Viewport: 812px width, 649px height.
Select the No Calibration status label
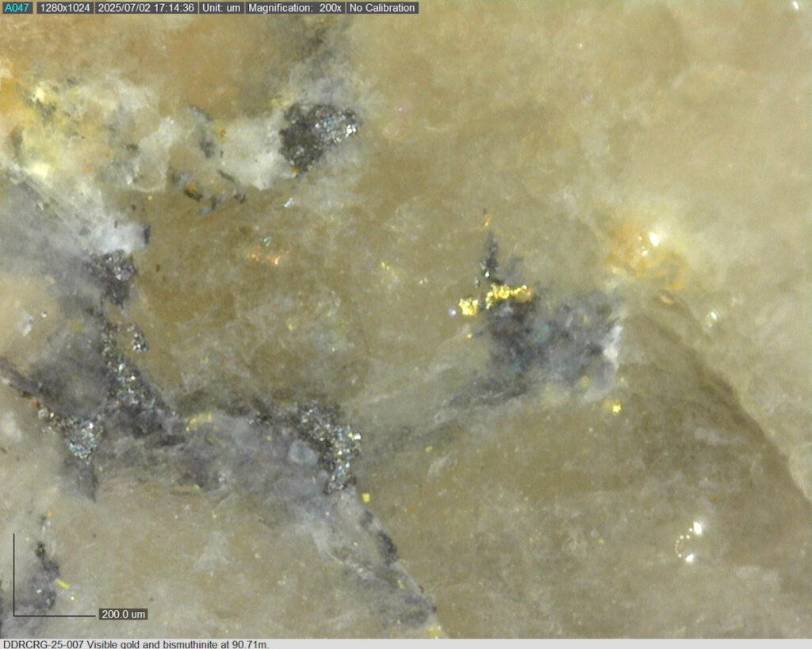click(x=381, y=8)
